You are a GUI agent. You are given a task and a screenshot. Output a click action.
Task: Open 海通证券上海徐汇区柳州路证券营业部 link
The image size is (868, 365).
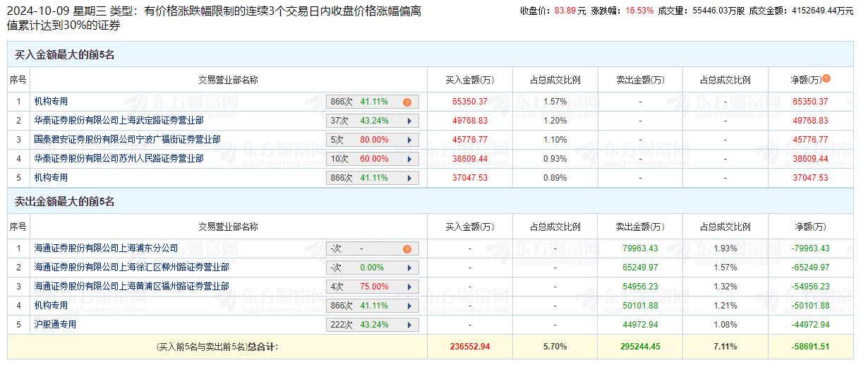[x=131, y=268]
